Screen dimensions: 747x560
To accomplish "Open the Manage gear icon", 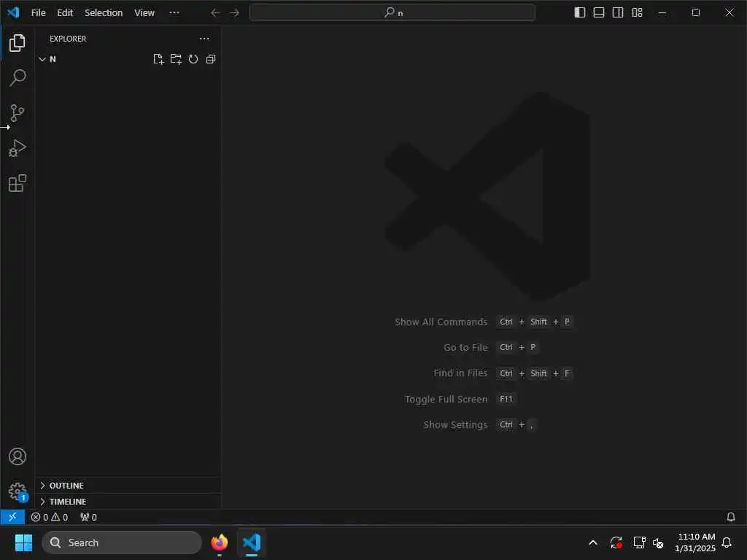I will click(18, 491).
